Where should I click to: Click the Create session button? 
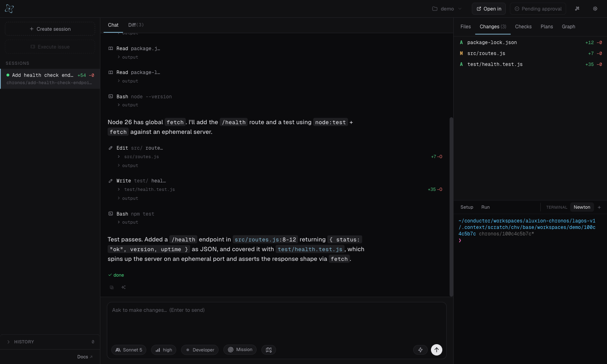point(50,29)
